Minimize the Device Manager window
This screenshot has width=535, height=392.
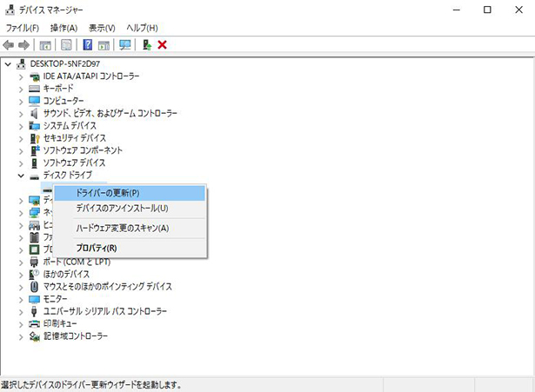[456, 10]
